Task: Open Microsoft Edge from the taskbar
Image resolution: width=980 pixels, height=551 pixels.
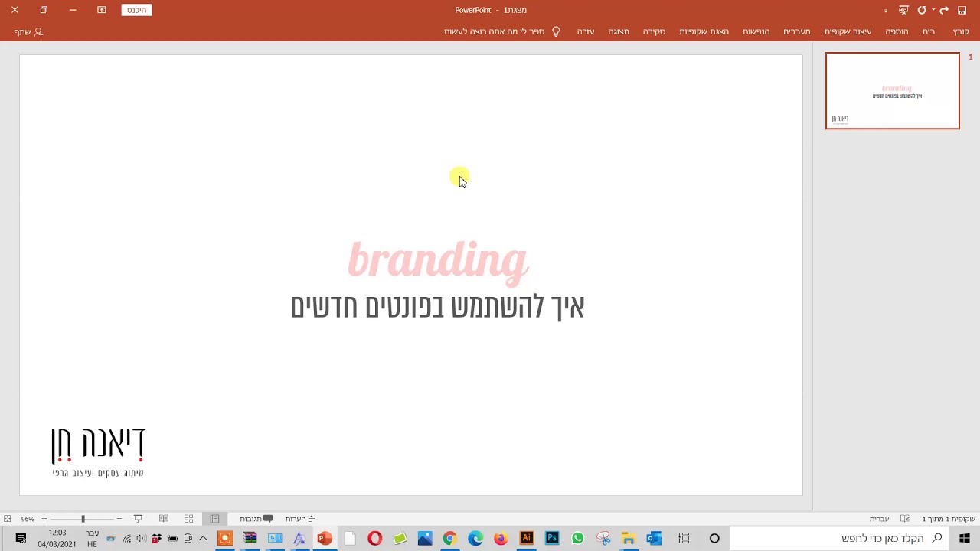Action: (x=475, y=539)
